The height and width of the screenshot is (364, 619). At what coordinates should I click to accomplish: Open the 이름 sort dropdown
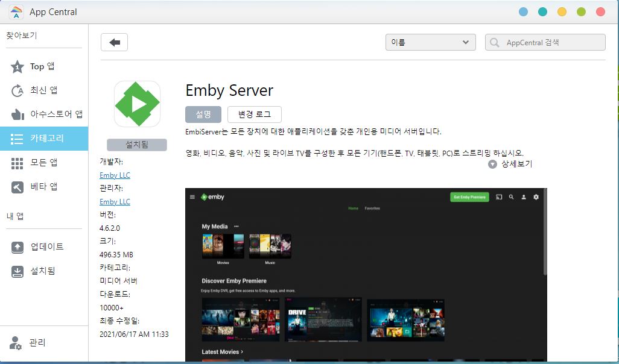click(430, 42)
